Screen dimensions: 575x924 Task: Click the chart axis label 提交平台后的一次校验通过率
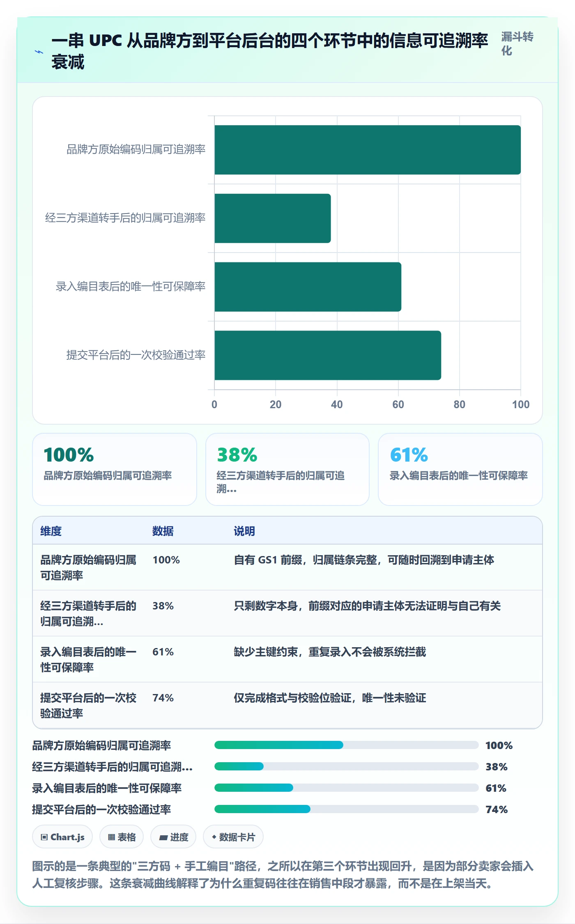pyautogui.click(x=136, y=355)
